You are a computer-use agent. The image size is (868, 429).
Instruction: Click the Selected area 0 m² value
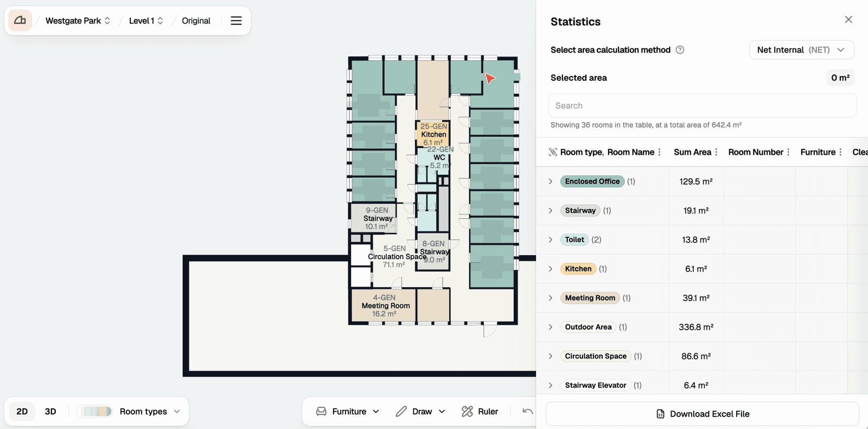[840, 78]
